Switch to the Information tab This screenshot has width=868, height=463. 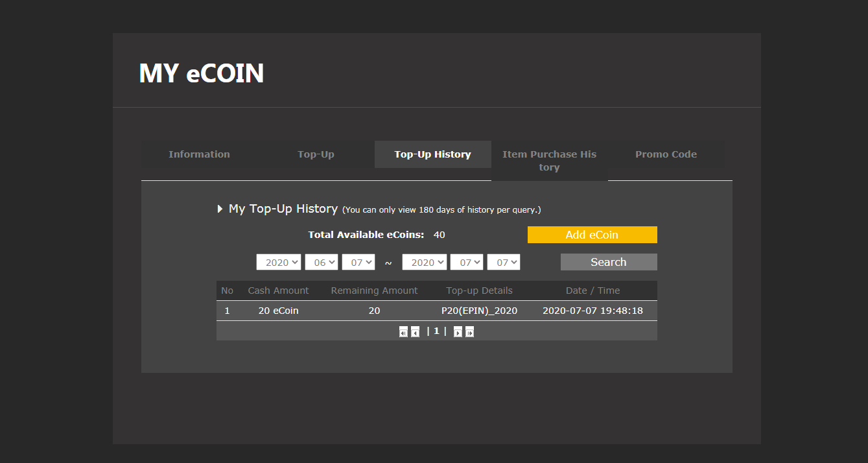point(199,154)
